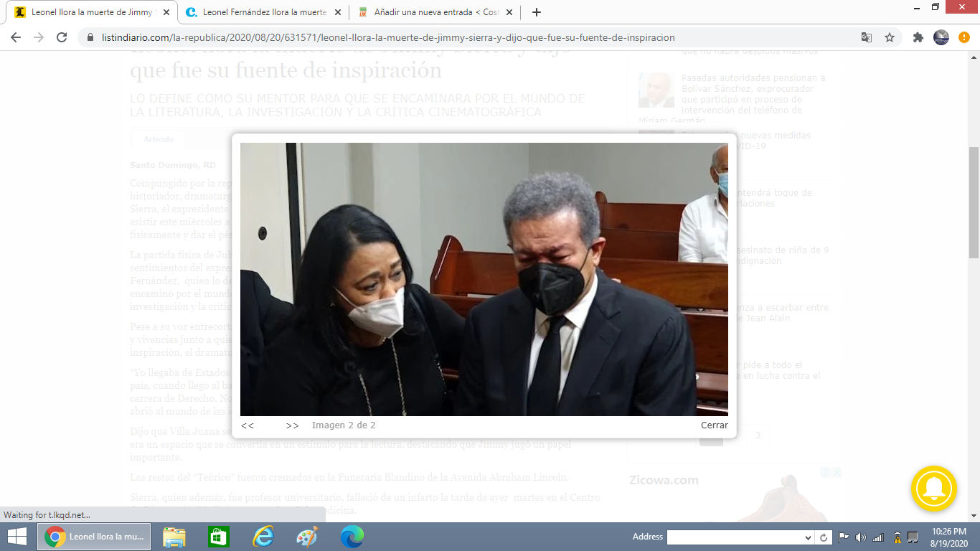Screen dimensions: 980x551
Task: Reload the current page
Action: click(x=62, y=37)
